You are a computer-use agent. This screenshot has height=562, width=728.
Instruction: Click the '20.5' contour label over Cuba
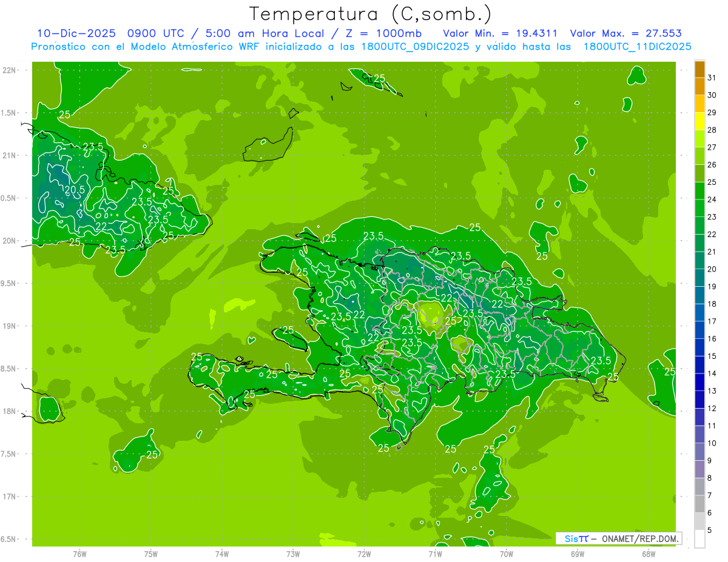pos(73,190)
